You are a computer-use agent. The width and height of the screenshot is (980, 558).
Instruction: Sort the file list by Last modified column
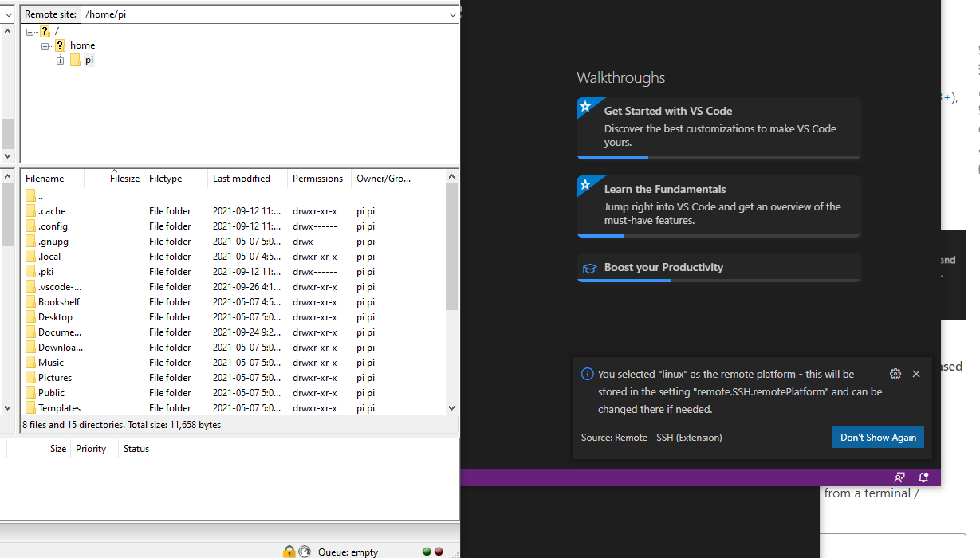(x=242, y=179)
